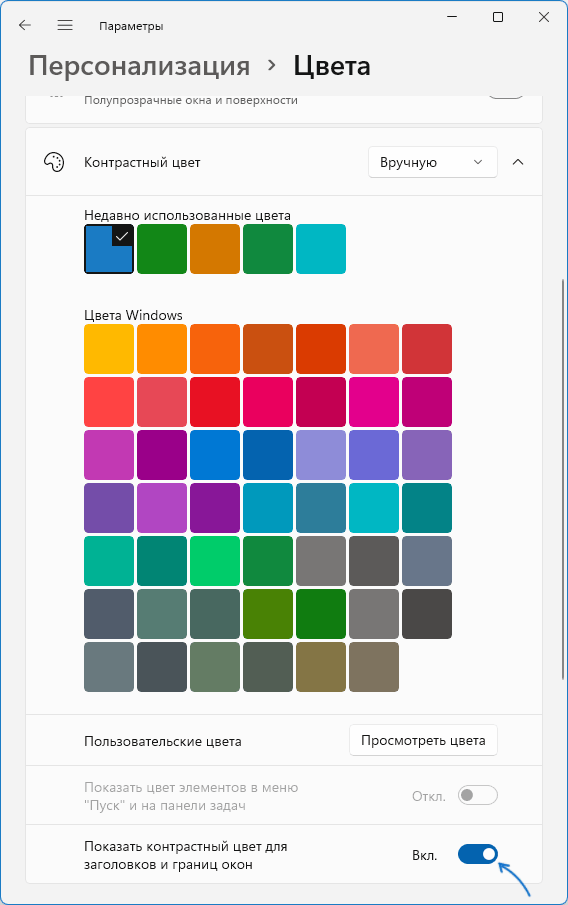
Task: Collapse the Контрастный цвет section chevron
Action: click(x=518, y=162)
